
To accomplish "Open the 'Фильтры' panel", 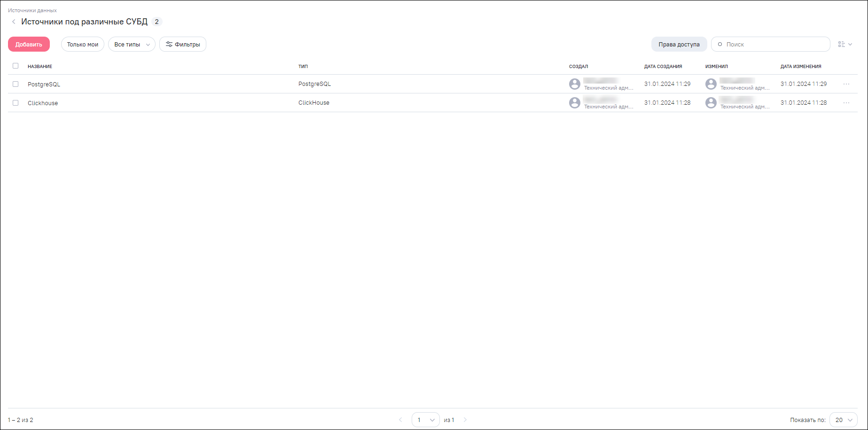I will pos(183,44).
